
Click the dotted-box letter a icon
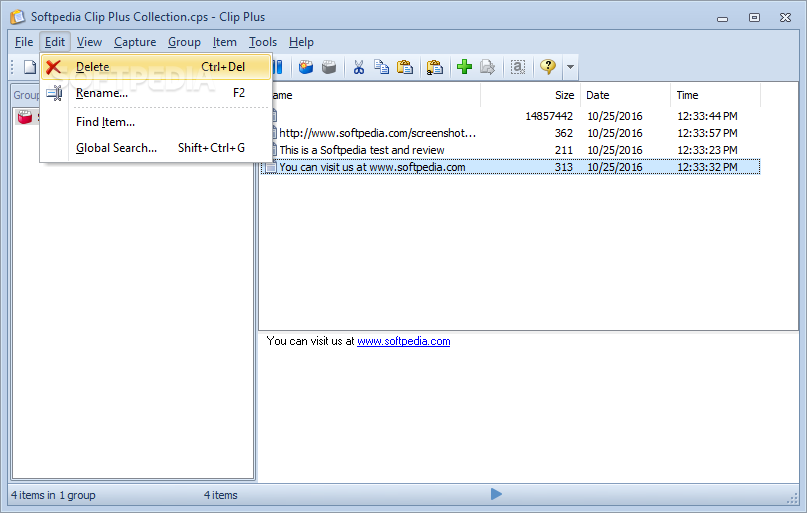coord(518,67)
